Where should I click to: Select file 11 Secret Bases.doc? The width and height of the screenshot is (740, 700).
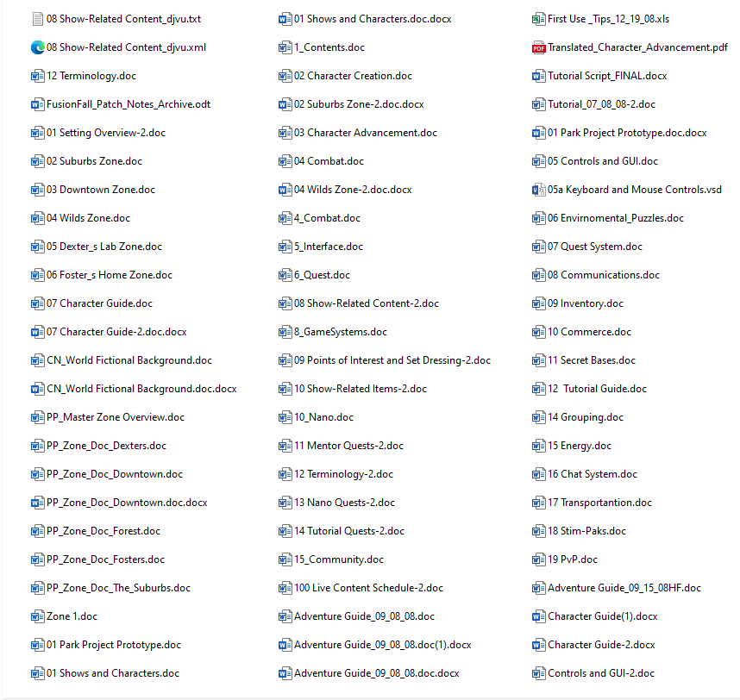point(584,360)
